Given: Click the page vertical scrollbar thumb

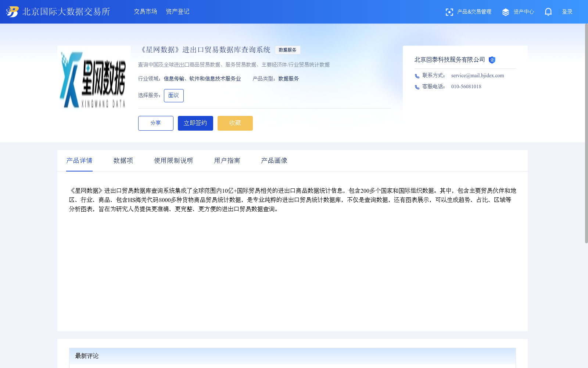Looking at the screenshot, I should point(586,133).
